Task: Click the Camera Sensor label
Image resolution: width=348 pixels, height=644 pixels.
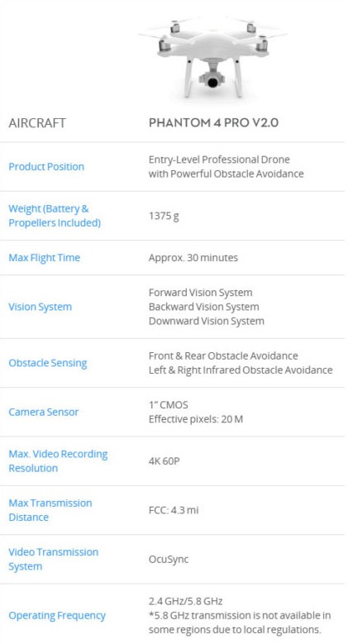Action: [x=44, y=413]
